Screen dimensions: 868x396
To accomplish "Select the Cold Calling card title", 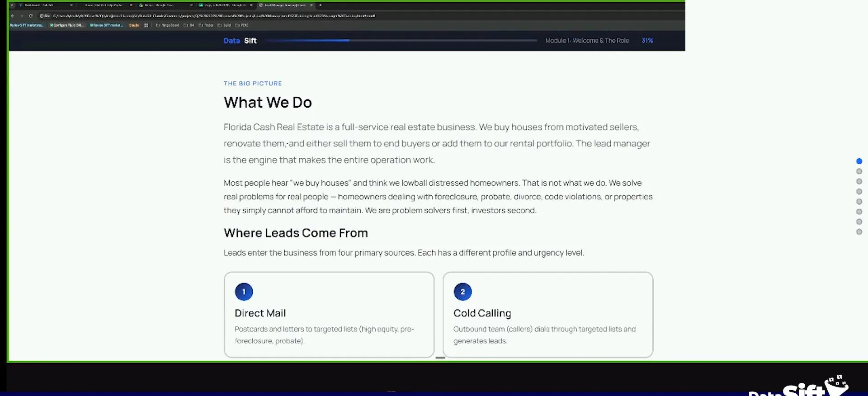I will [482, 313].
